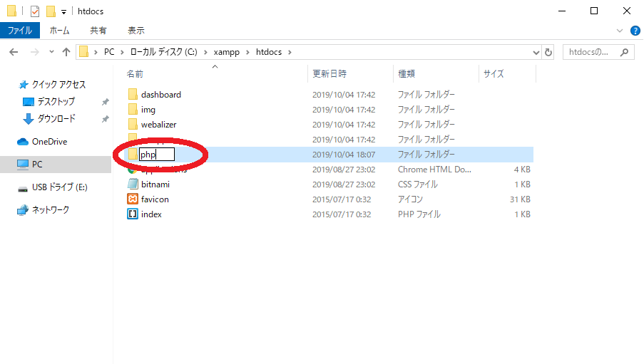Image resolution: width=644 pixels, height=364 pixels.
Task: Open Explorer help question mark icon
Action: tap(635, 31)
